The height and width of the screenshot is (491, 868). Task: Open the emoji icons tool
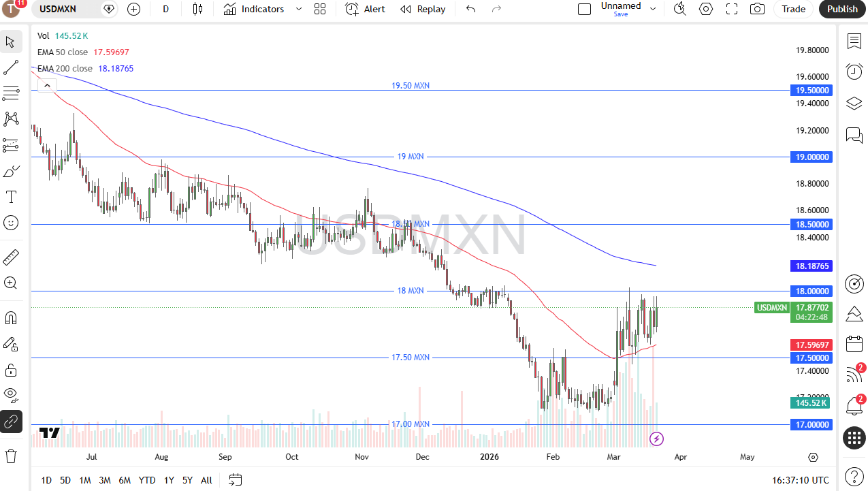[11, 223]
